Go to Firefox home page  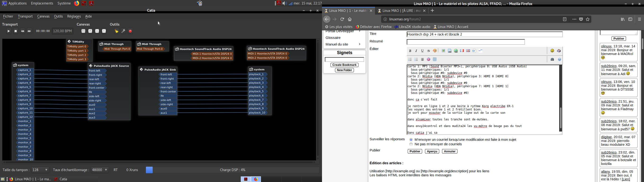350,19
